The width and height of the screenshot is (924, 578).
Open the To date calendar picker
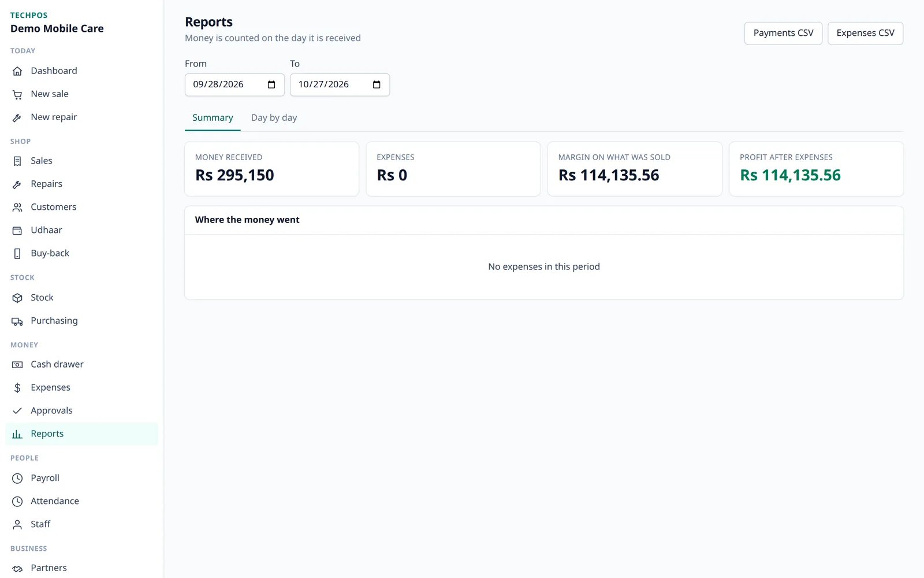point(377,85)
